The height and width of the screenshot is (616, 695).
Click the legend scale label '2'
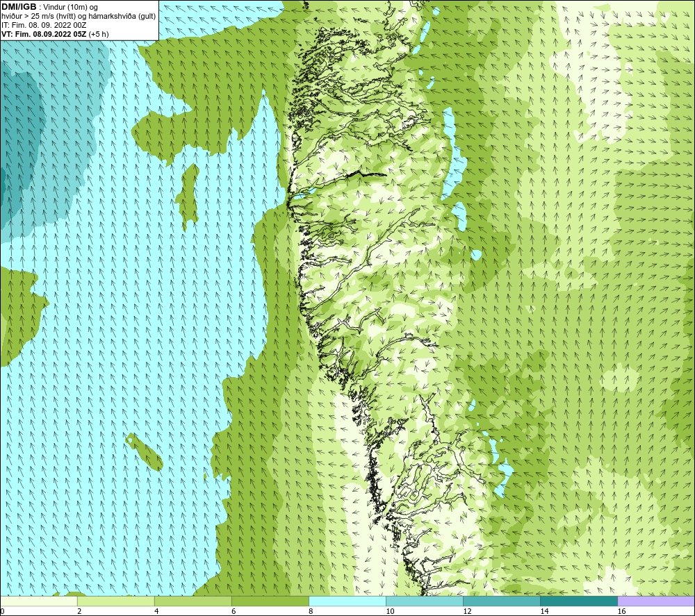tap(79, 611)
